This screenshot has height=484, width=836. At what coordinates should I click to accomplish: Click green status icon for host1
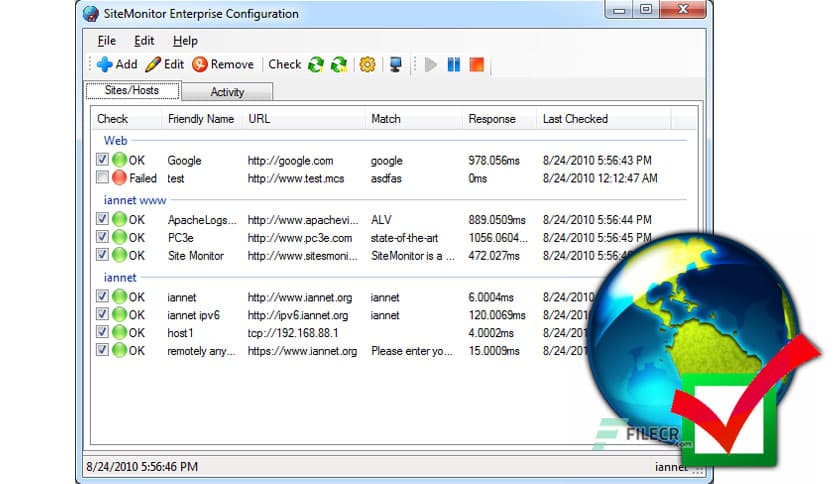coord(119,333)
